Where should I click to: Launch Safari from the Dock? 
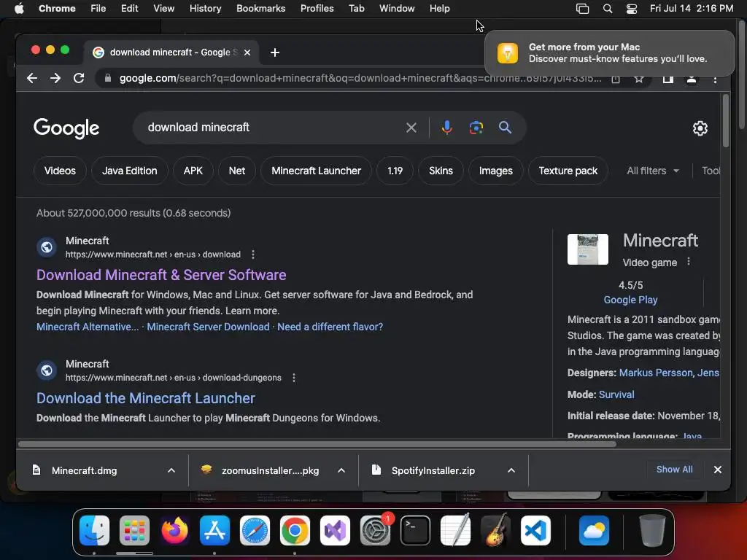(255, 530)
